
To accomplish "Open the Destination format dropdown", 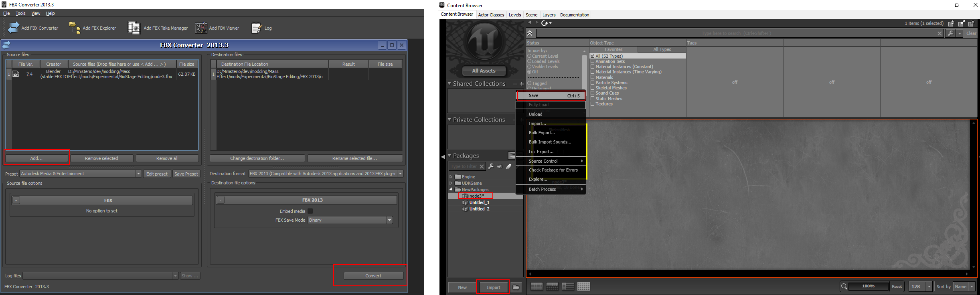I will [x=400, y=174].
